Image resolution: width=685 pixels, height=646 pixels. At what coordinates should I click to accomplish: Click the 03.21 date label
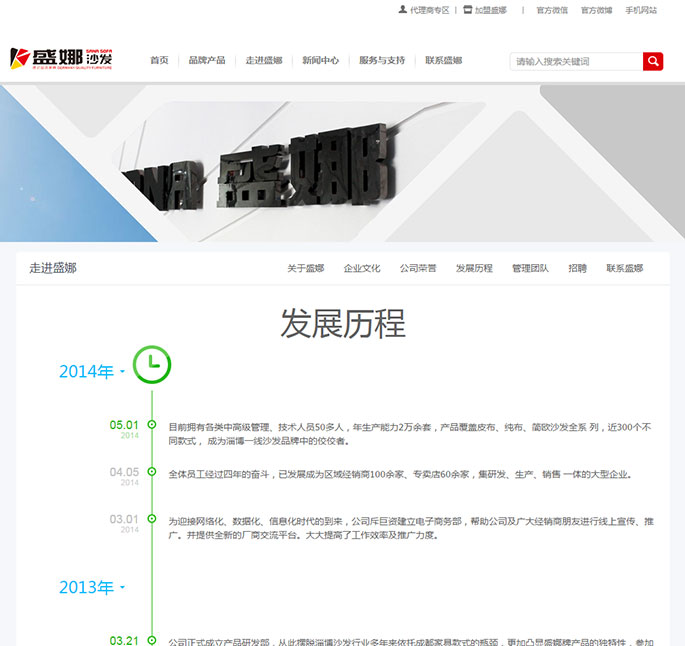[124, 640]
